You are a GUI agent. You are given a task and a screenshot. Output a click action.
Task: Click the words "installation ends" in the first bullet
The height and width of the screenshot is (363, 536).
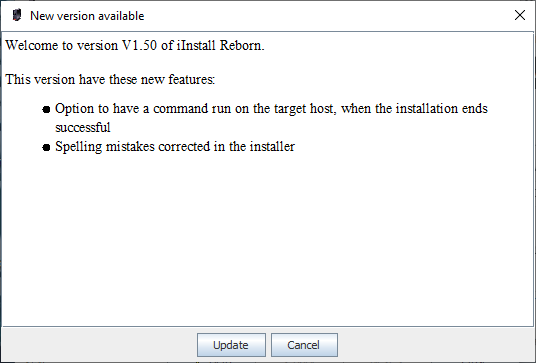[442, 109]
